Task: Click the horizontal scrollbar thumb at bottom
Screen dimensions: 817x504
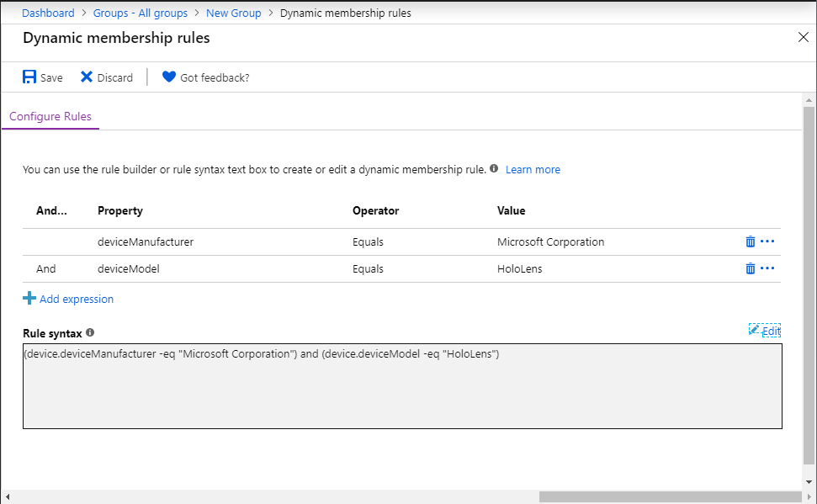Action: [x=670, y=496]
